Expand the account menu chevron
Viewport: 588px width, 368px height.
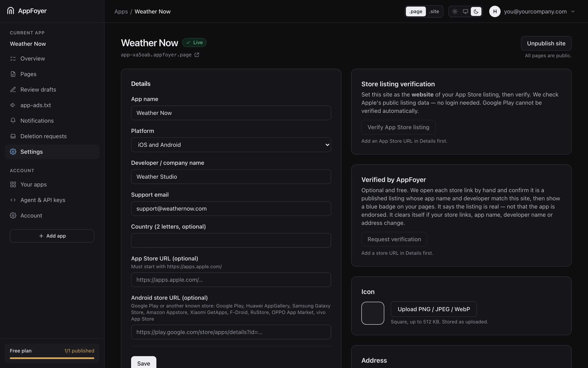pos(573,11)
